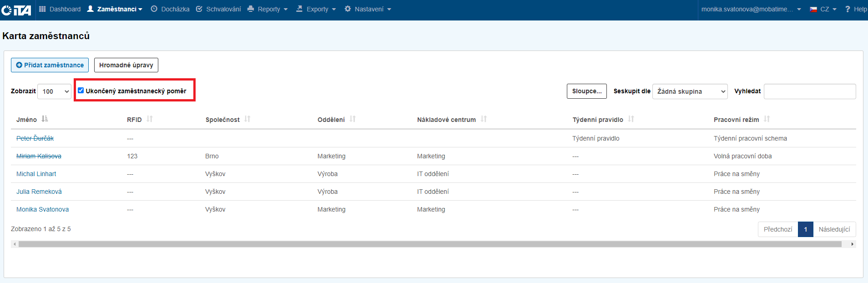Image resolution: width=868 pixels, height=283 pixels.
Task: Click the ITA logo in header
Action: click(x=16, y=10)
